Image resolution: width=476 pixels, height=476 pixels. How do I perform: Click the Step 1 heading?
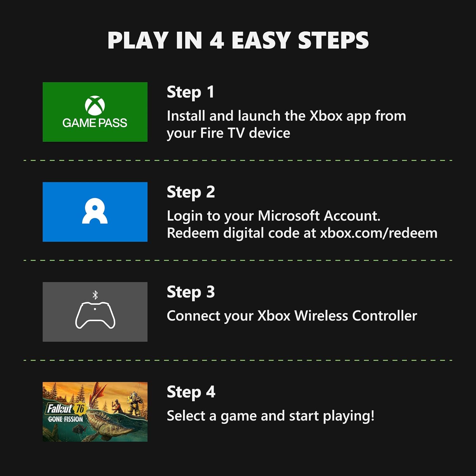pyautogui.click(x=191, y=92)
